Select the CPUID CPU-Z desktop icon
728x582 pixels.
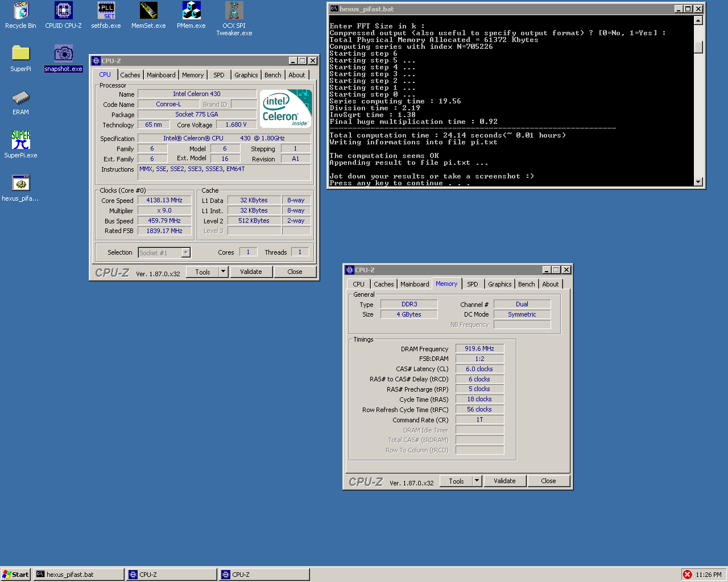tap(63, 15)
